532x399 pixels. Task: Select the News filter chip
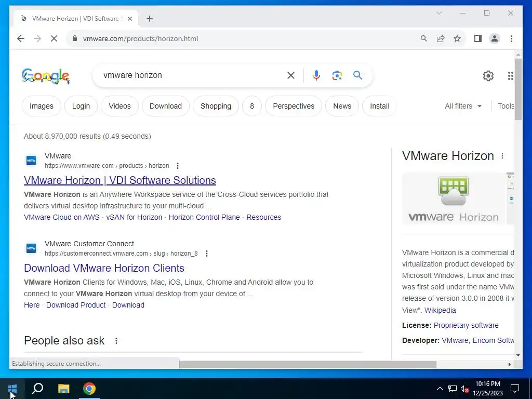342,106
